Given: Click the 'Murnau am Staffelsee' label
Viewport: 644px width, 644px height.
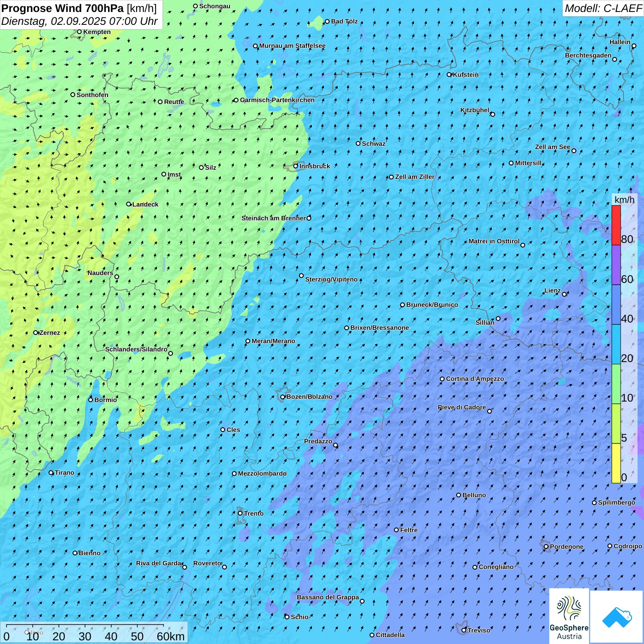Looking at the screenshot, I should [292, 46].
